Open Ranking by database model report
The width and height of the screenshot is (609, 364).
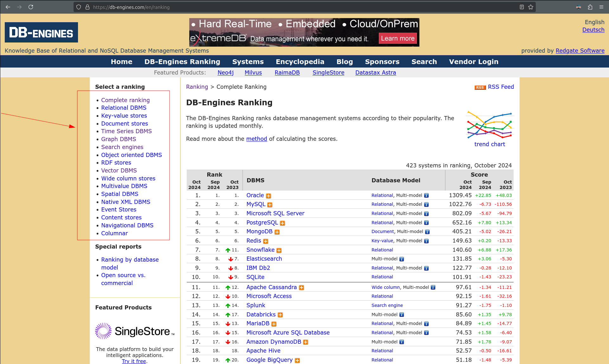coord(130,263)
